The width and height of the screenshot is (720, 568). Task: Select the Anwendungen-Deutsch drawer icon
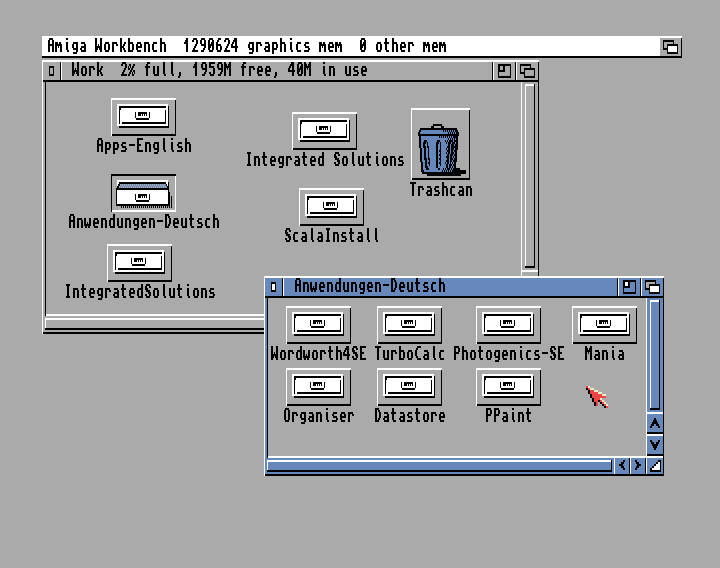coord(143,193)
